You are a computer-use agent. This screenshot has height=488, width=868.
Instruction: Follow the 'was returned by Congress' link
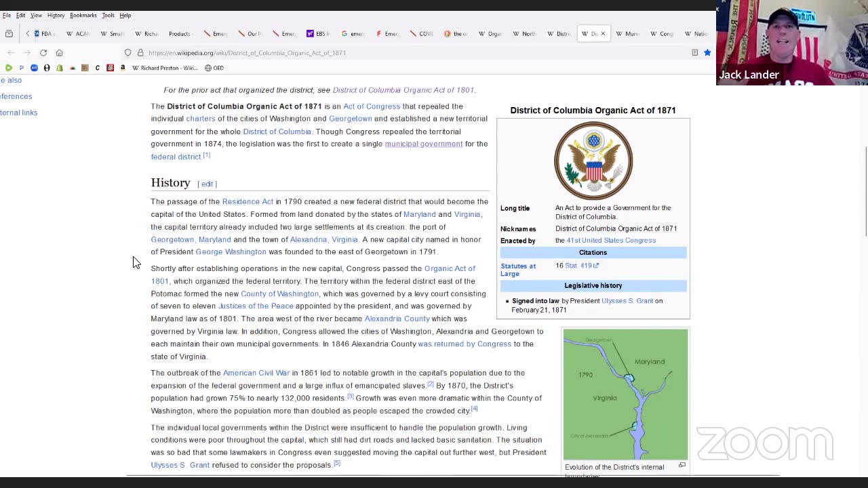(465, 344)
